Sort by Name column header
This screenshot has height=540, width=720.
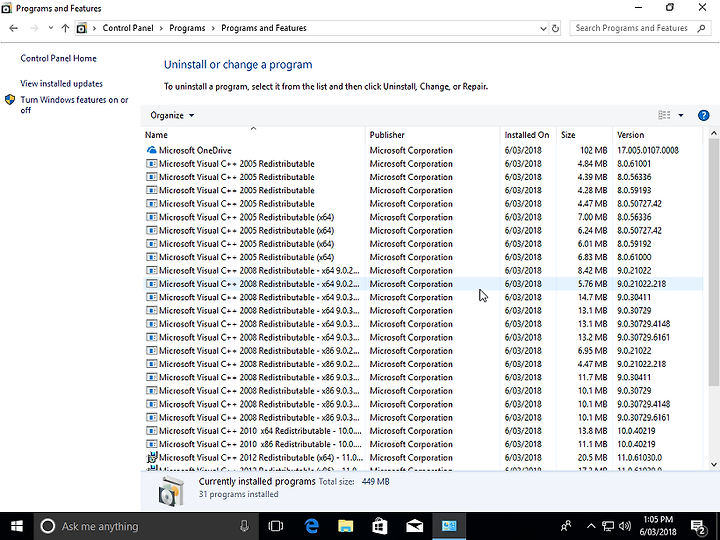(253, 135)
